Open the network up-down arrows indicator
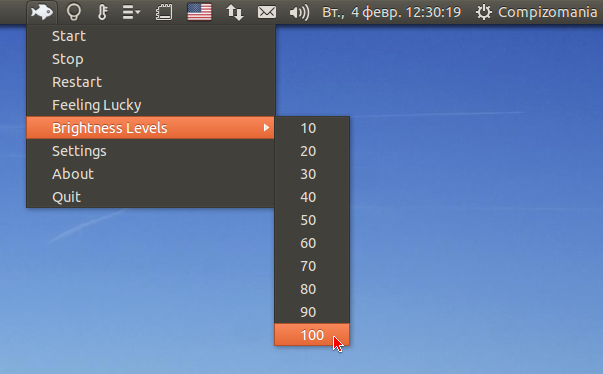The height and width of the screenshot is (374, 603). [x=235, y=12]
